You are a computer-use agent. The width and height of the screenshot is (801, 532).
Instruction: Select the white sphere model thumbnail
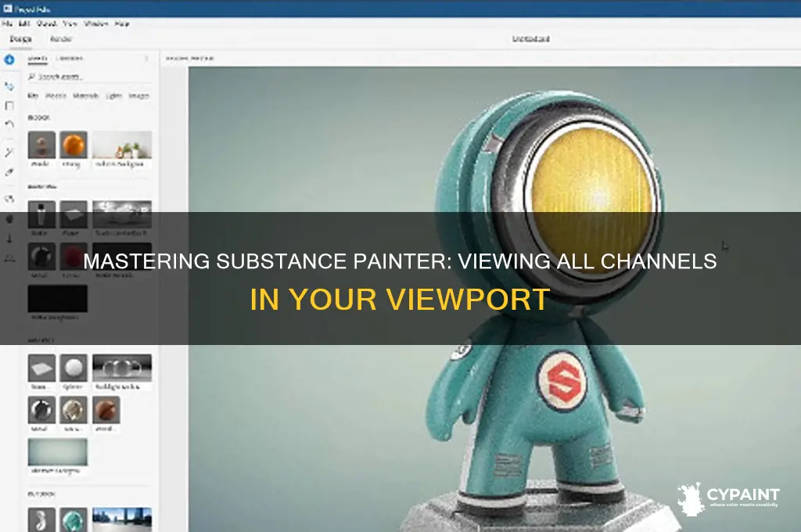[73, 368]
